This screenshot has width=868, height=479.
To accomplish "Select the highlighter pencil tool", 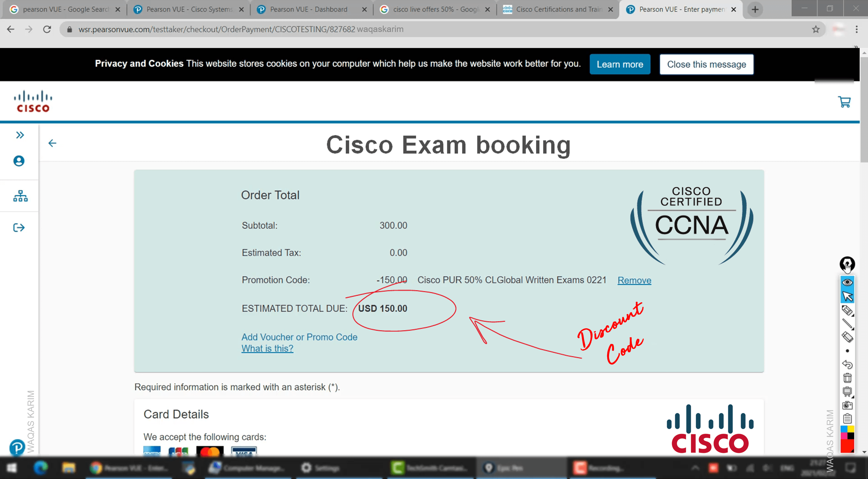I will point(847,310).
